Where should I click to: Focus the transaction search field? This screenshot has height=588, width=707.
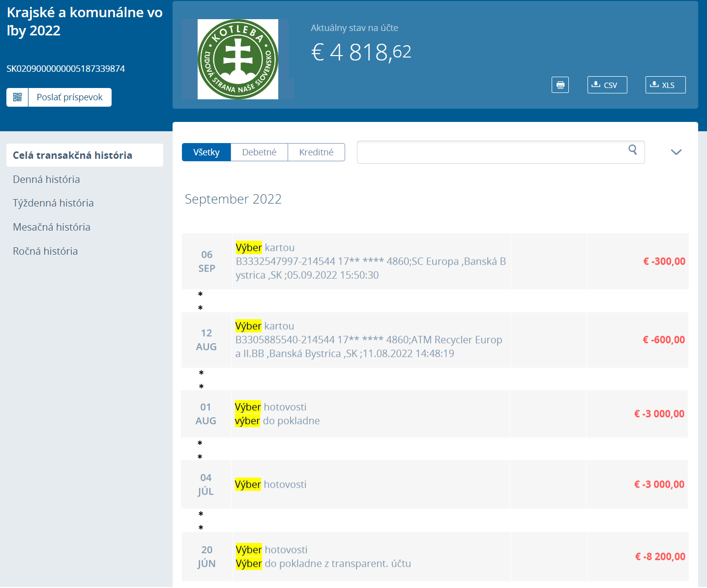coord(492,152)
